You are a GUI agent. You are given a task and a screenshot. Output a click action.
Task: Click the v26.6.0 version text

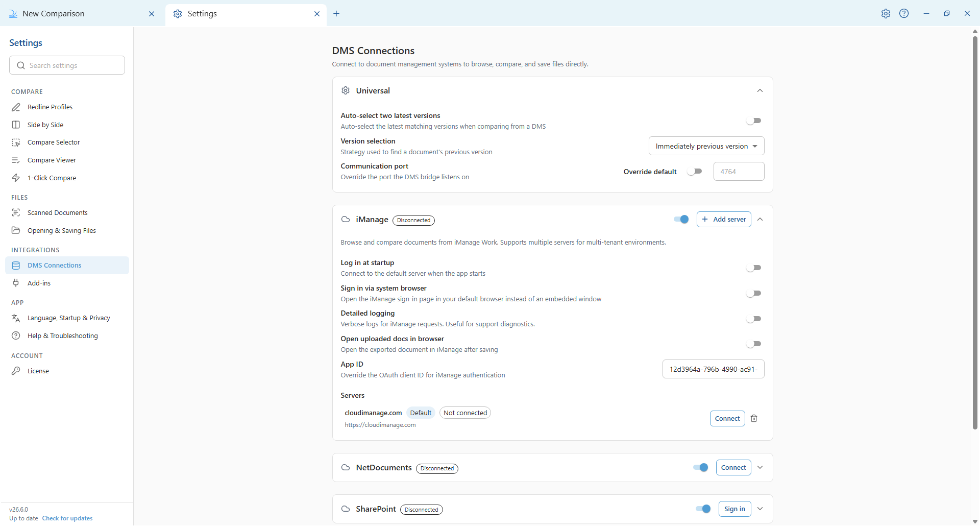coord(18,510)
